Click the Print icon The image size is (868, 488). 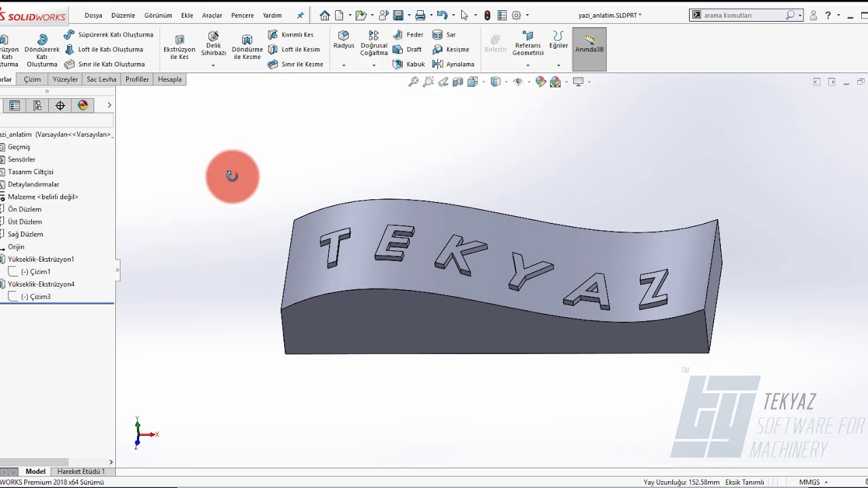click(420, 15)
